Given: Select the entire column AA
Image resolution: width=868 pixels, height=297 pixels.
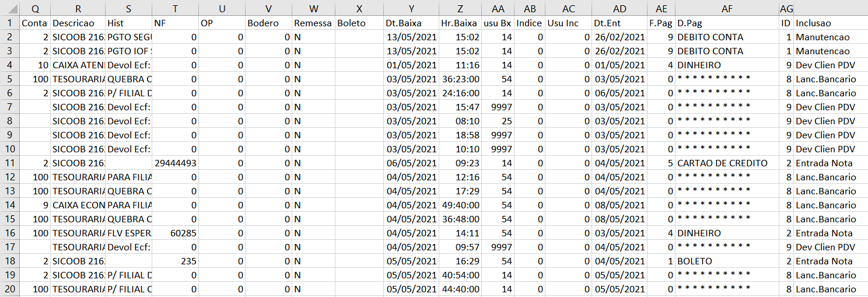Looking at the screenshot, I should [x=498, y=9].
